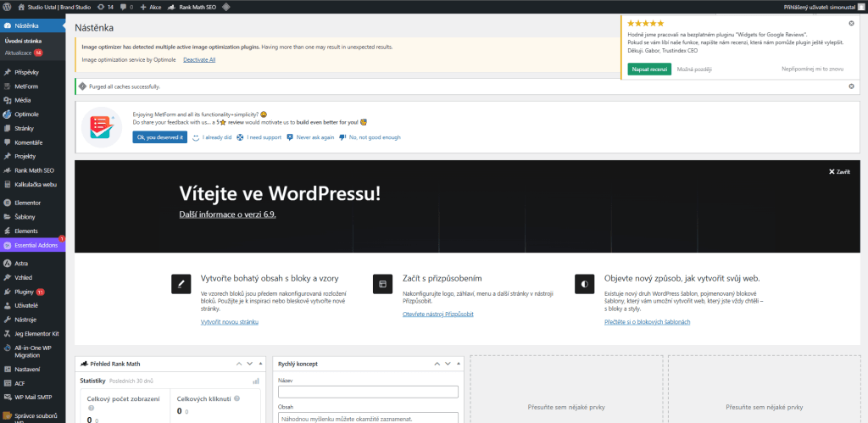Image resolution: width=868 pixels, height=423 pixels.
Task: Open Essential Addons in the sidebar
Action: point(33,245)
